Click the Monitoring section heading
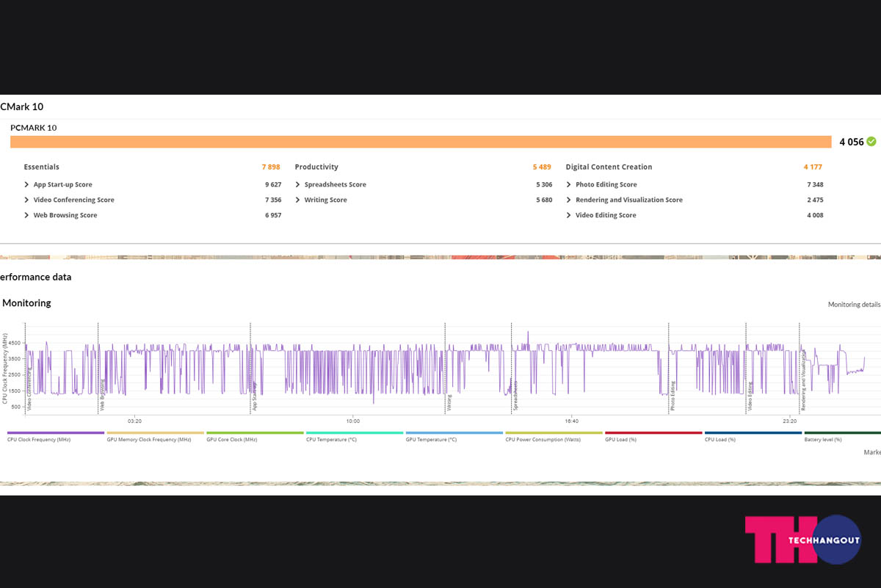 point(26,302)
